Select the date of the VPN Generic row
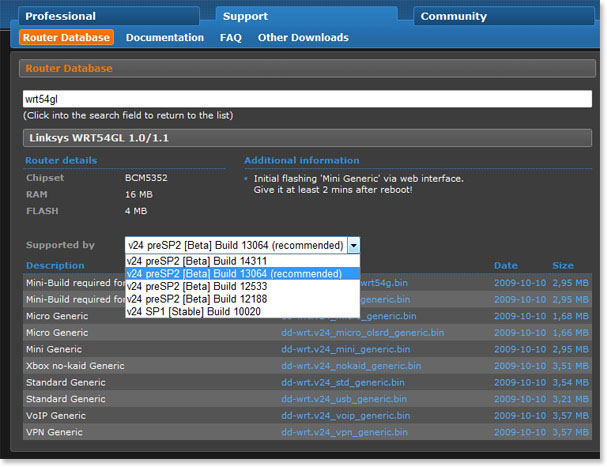607x467 pixels. point(520,433)
